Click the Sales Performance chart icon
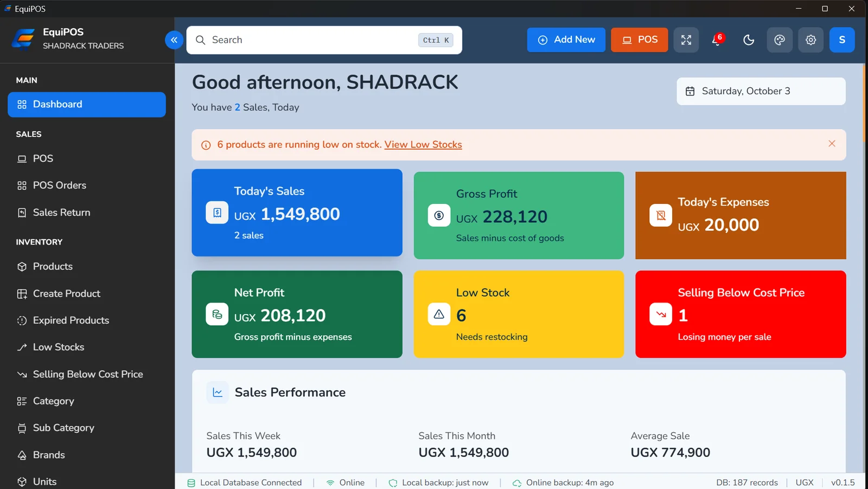The width and height of the screenshot is (868, 489). pos(218,393)
